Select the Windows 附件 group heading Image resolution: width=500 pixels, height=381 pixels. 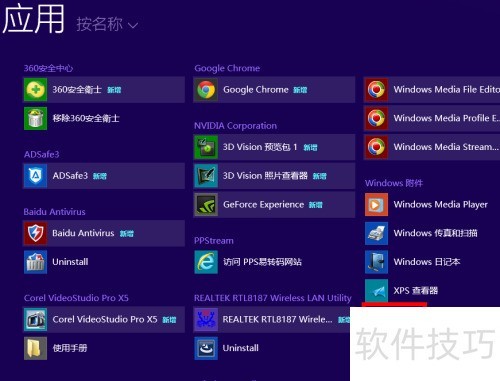pyautogui.click(x=394, y=183)
